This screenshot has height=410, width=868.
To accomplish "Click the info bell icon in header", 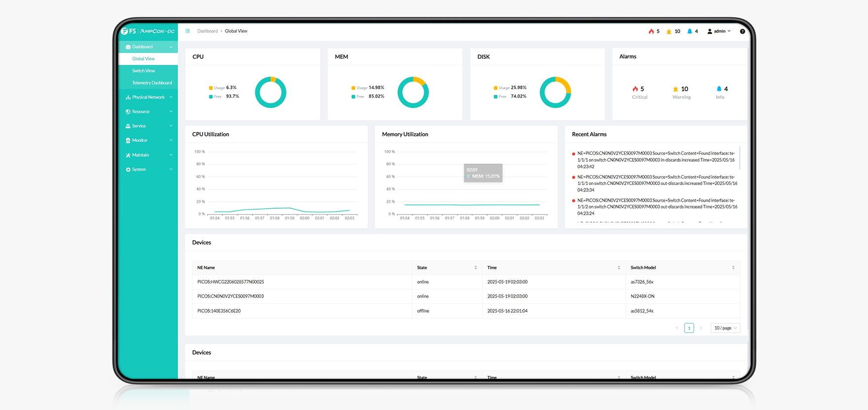I will pyautogui.click(x=689, y=31).
